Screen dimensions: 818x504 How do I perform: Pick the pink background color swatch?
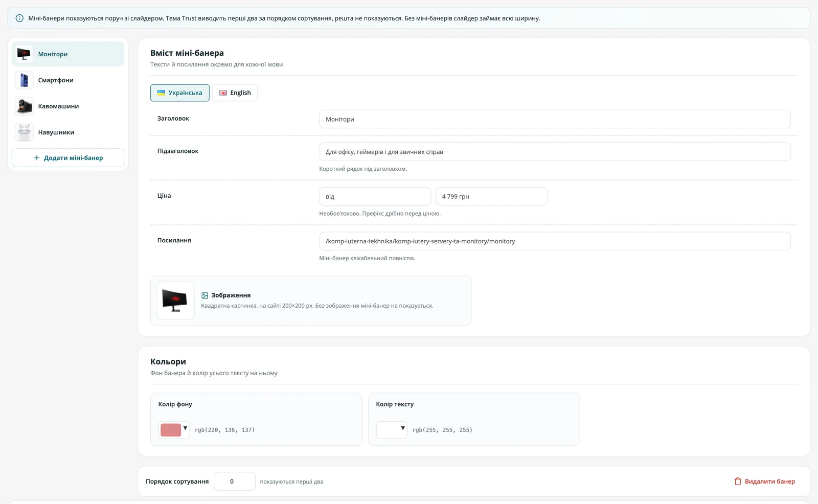coord(171,430)
